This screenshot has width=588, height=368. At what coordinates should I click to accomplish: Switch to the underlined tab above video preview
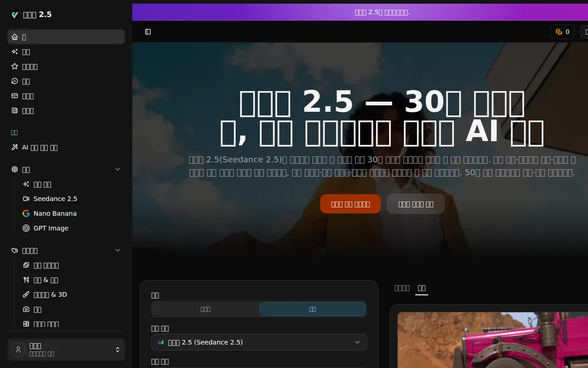(422, 288)
